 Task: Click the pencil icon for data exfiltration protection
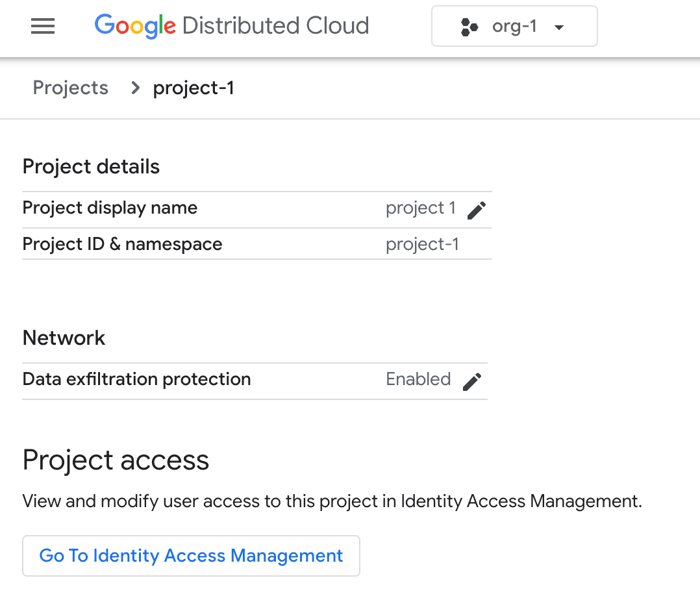tap(472, 381)
